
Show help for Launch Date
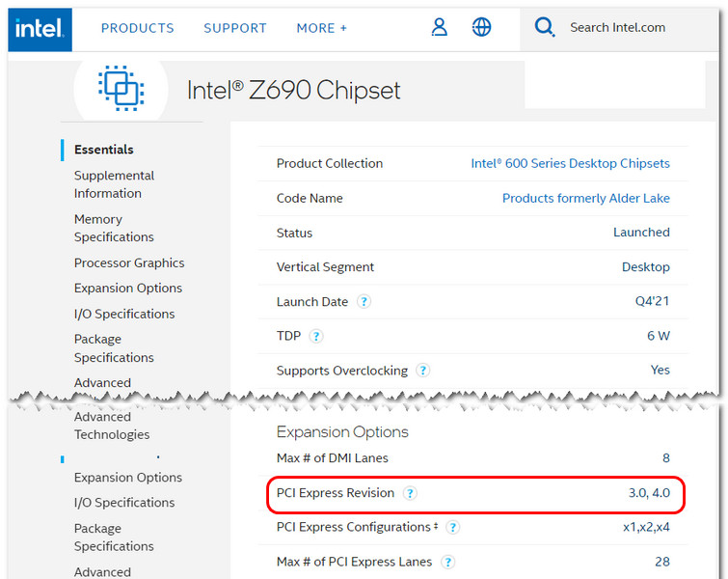click(364, 302)
